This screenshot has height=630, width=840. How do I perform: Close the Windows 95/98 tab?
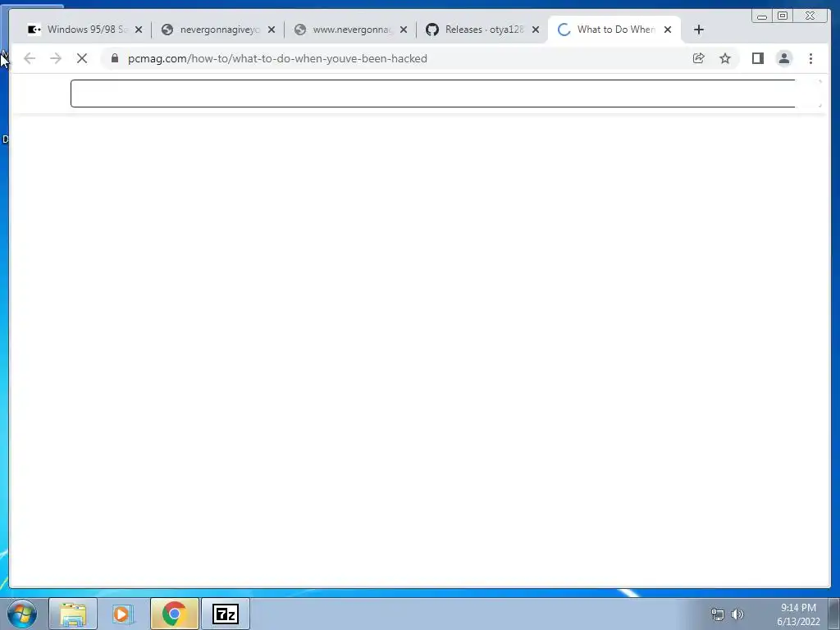coord(139,30)
